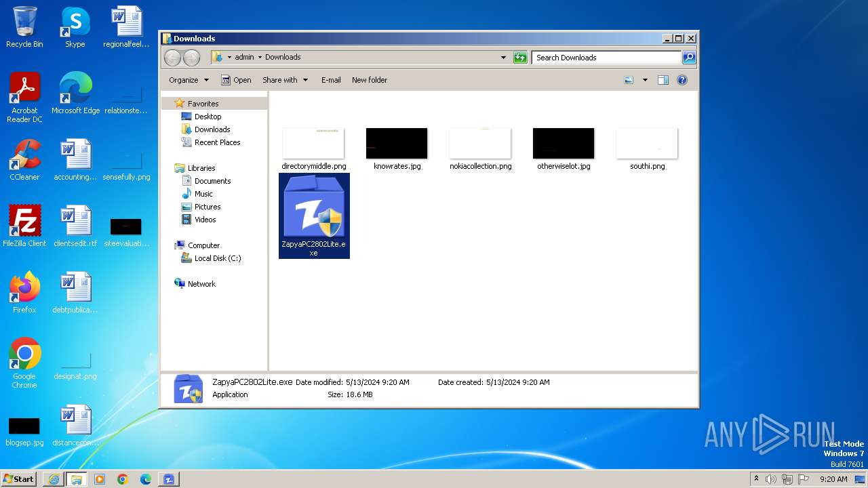868x488 pixels.
Task: Select Skype desktop shortcut
Action: click(75, 27)
